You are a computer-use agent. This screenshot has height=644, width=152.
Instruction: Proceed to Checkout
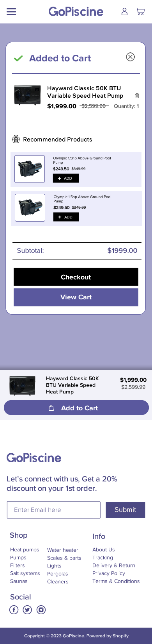point(76,277)
